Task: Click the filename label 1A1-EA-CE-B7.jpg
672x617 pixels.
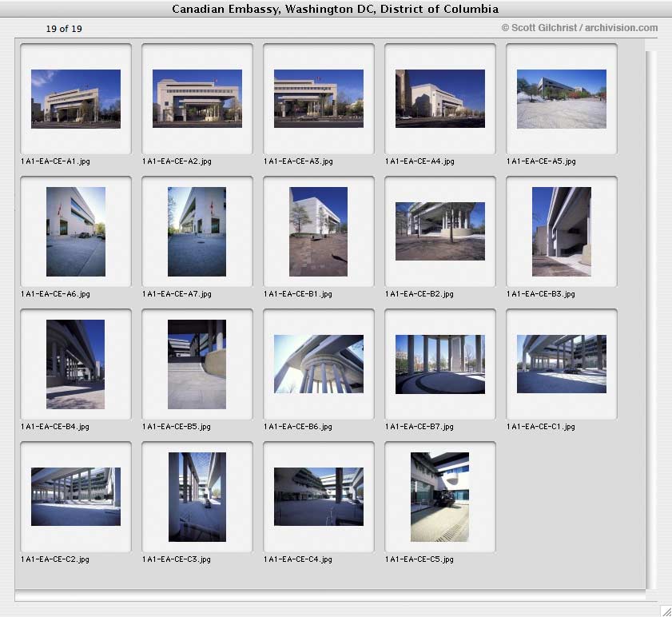Action: pyautogui.click(x=420, y=427)
